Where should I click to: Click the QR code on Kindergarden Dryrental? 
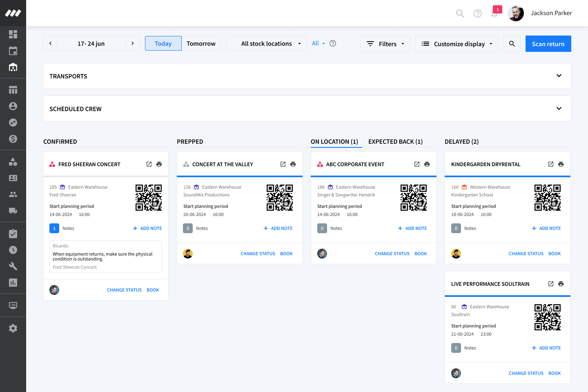point(548,198)
